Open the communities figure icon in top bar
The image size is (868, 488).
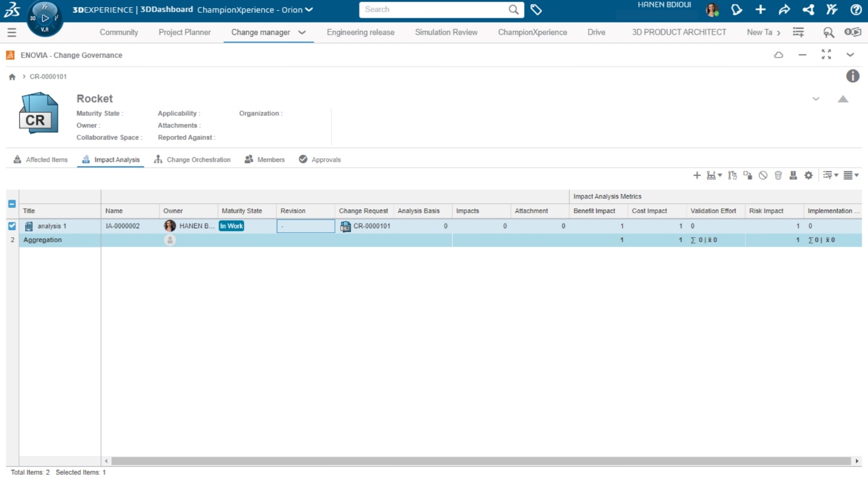coord(832,10)
